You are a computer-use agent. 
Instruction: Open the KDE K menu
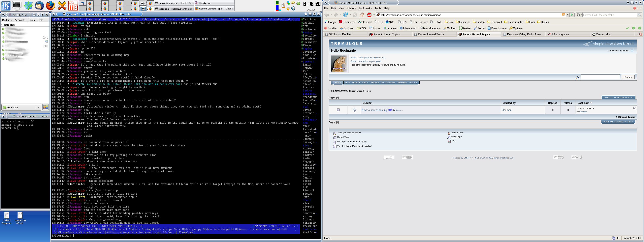(x=6, y=5)
